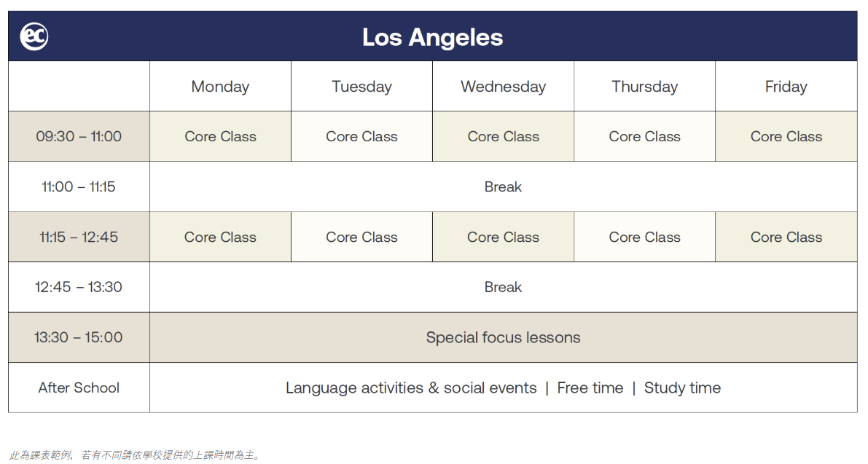Click Tuesday's 11:15 Core Class cell
Image resolution: width=868 pixels, height=464 pixels.
[x=361, y=237]
